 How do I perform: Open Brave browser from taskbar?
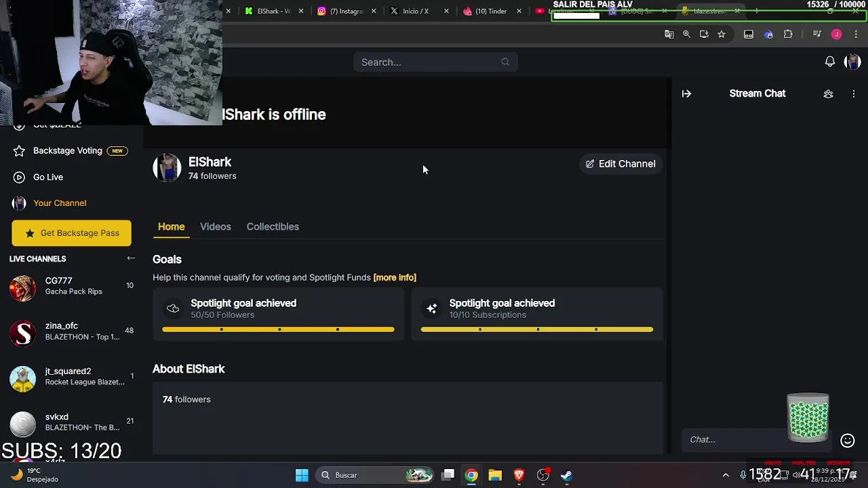tap(519, 475)
